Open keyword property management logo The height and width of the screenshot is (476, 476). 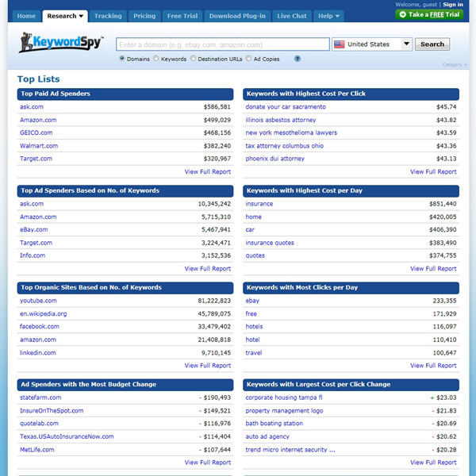(x=284, y=410)
